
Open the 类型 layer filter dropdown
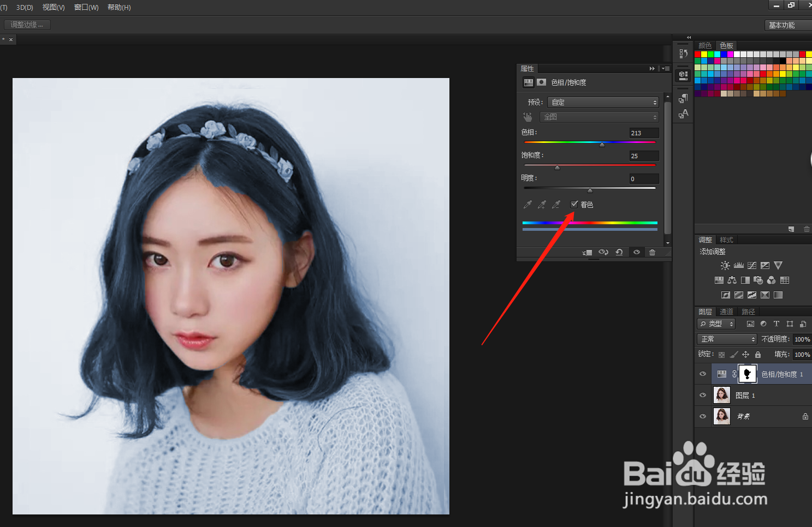point(716,324)
